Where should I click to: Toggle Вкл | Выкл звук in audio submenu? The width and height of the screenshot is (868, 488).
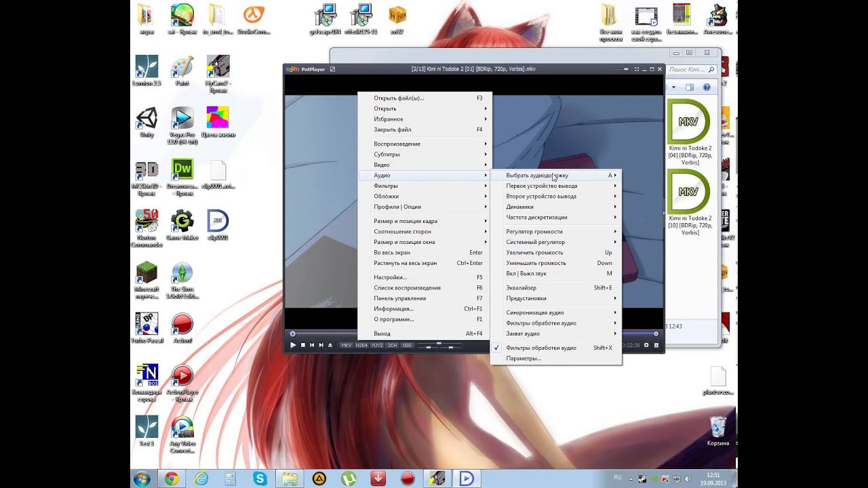coord(556,274)
